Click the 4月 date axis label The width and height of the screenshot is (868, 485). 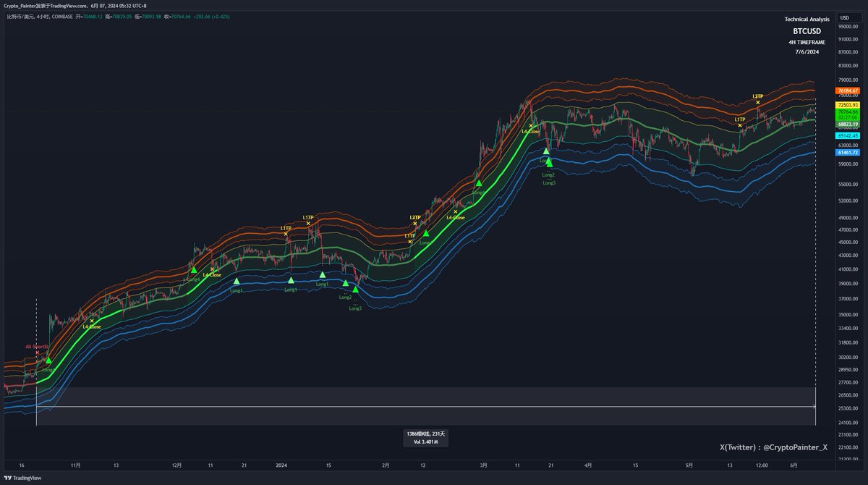(588, 465)
